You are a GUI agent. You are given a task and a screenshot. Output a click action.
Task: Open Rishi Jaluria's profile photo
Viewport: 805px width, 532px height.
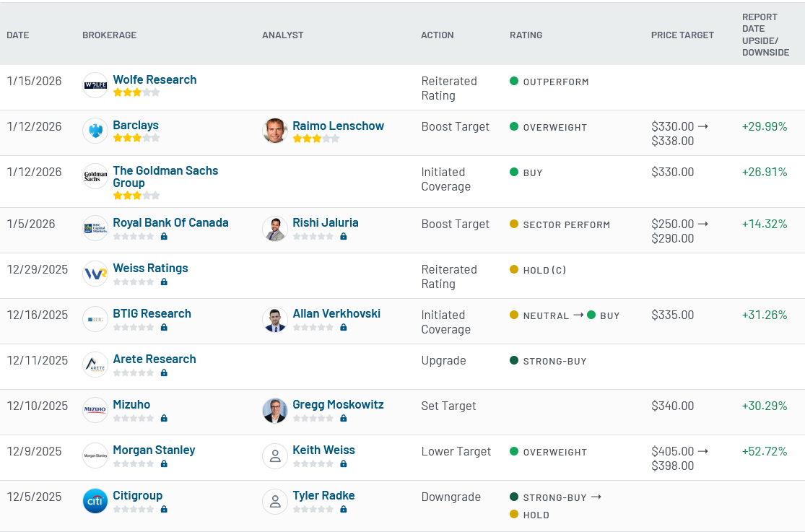click(274, 228)
